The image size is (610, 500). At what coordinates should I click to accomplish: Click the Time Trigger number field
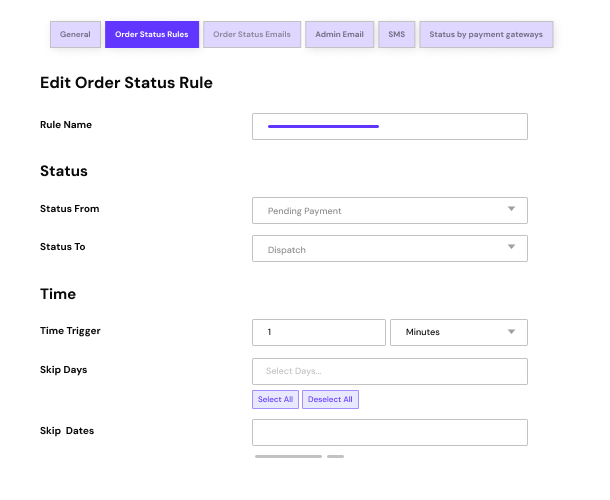(x=319, y=332)
